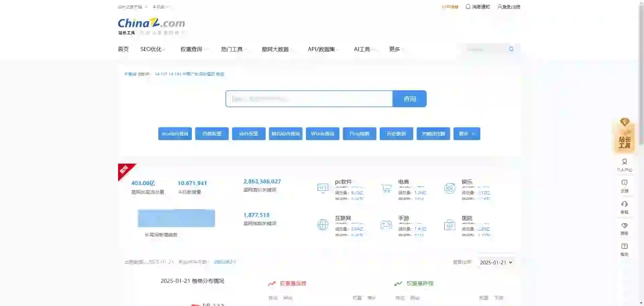Expand the AI工具 menu

click(364, 49)
